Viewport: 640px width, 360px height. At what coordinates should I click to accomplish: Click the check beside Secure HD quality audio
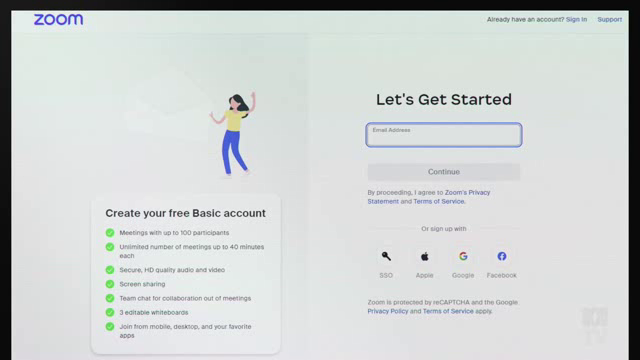click(x=110, y=270)
